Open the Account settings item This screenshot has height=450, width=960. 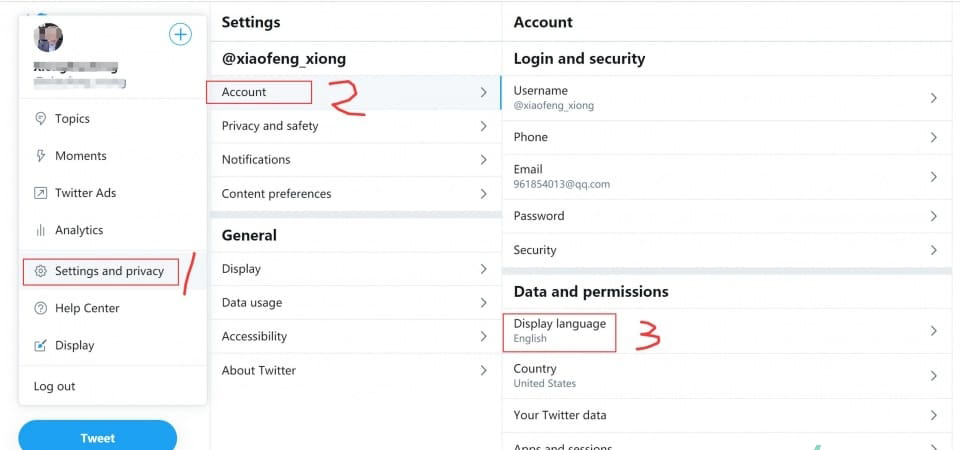pyautogui.click(x=245, y=92)
